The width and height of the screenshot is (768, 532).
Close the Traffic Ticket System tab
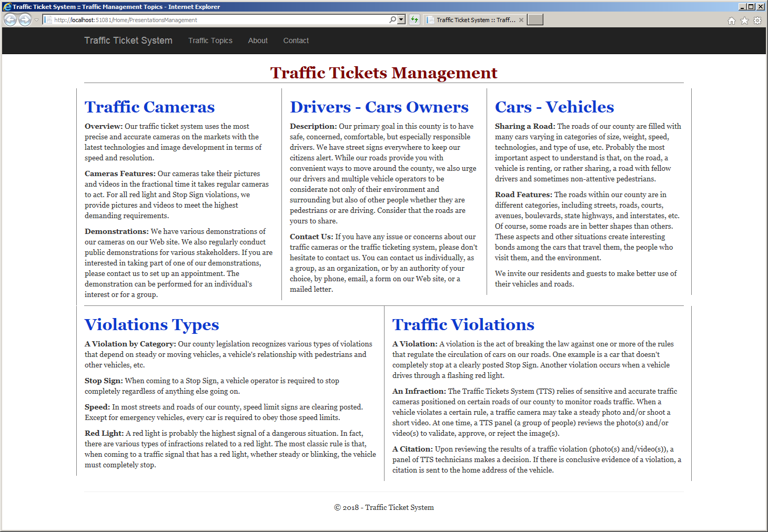(x=521, y=20)
